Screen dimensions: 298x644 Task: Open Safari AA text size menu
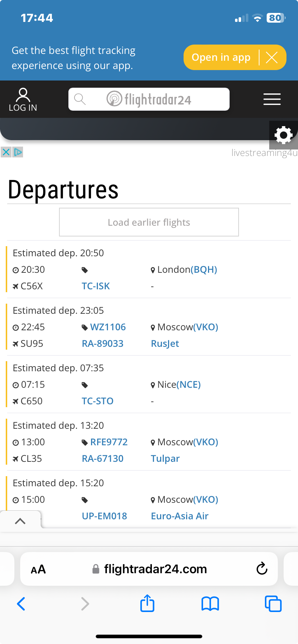(38, 569)
